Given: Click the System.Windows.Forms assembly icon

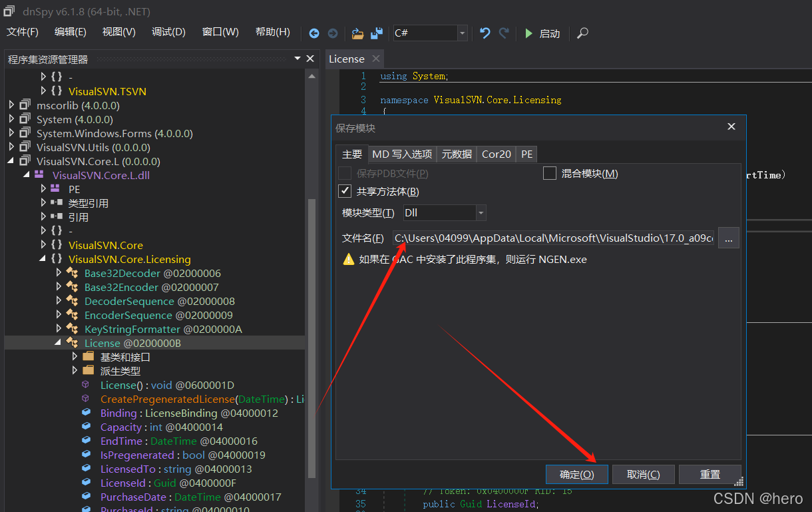Looking at the screenshot, I should point(25,133).
